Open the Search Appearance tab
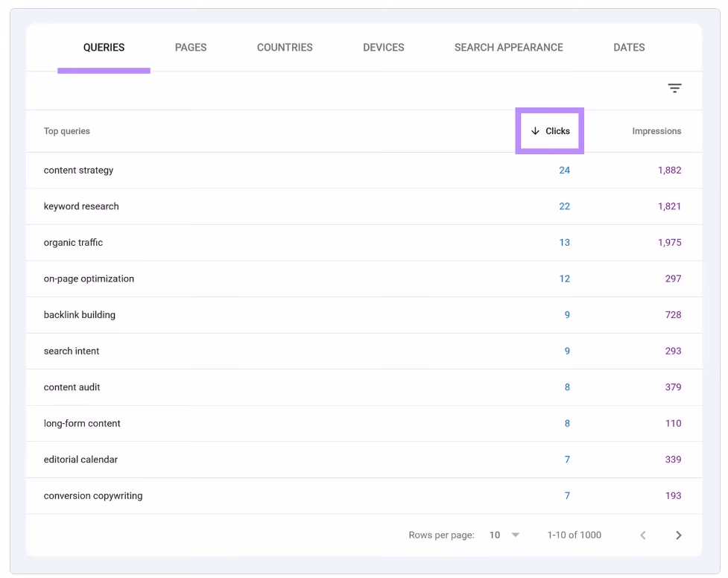 [x=508, y=48]
